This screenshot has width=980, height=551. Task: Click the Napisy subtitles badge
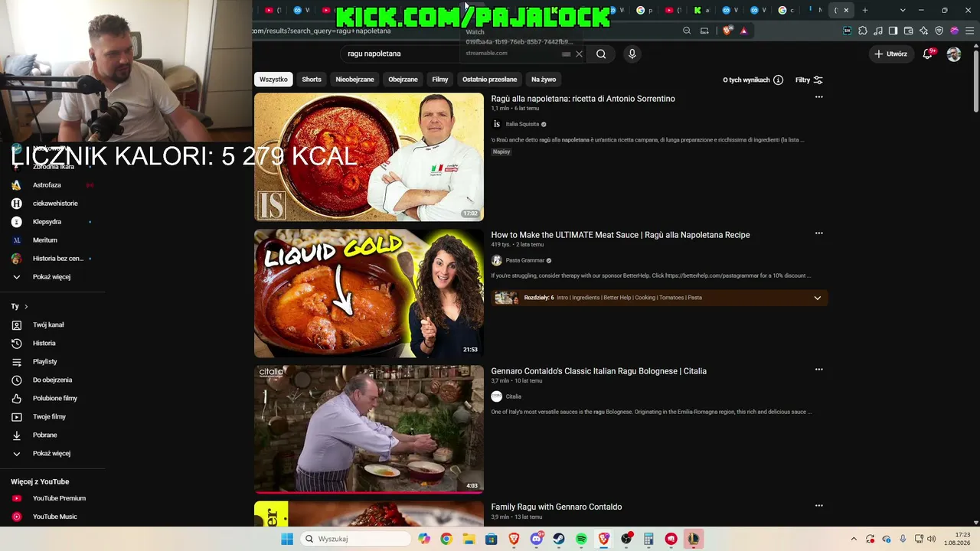tap(501, 152)
